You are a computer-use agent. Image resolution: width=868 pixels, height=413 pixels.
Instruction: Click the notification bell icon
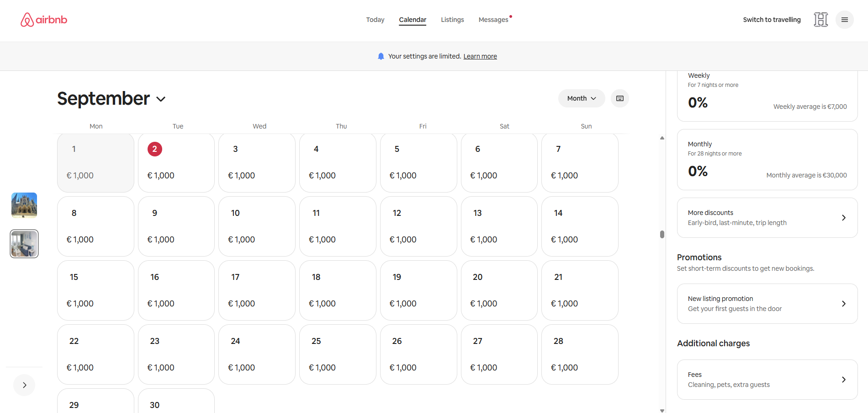pyautogui.click(x=381, y=56)
